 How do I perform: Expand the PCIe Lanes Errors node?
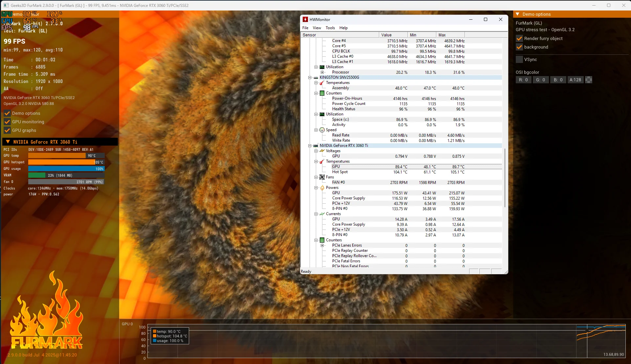[x=322, y=245]
